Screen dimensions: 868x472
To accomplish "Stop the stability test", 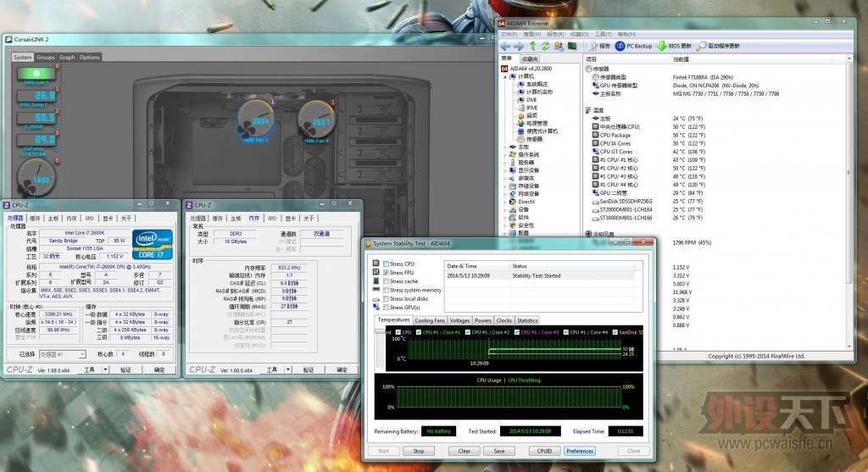I will point(419,451).
